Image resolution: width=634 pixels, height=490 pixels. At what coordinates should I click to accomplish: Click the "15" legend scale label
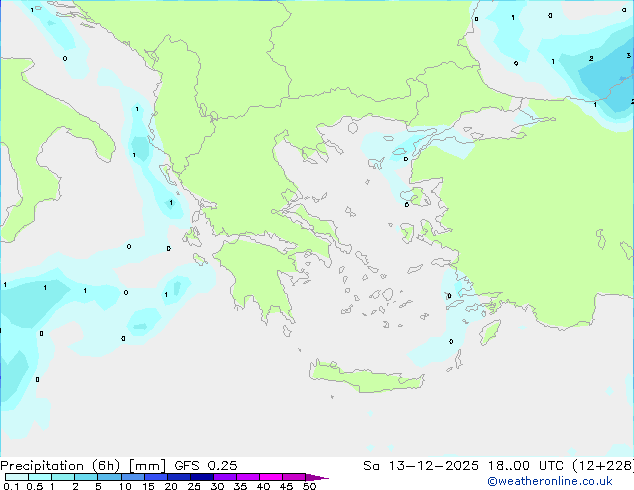(148, 486)
